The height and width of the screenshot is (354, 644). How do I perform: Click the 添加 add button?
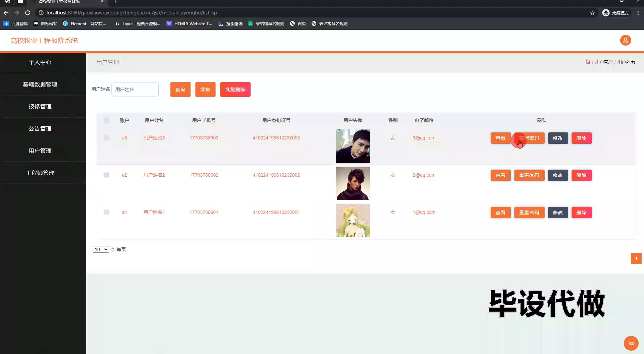pyautogui.click(x=205, y=90)
